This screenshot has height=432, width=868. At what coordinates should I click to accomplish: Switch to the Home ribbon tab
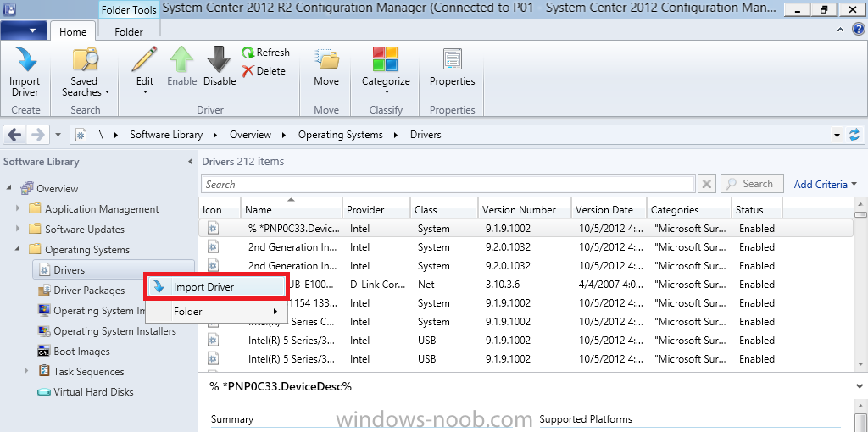coord(73,31)
